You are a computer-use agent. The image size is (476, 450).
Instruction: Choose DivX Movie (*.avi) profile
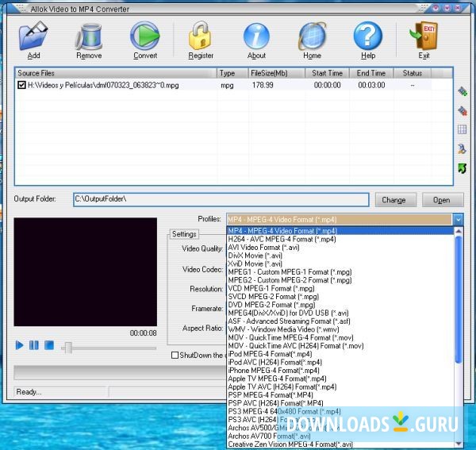tap(341, 256)
